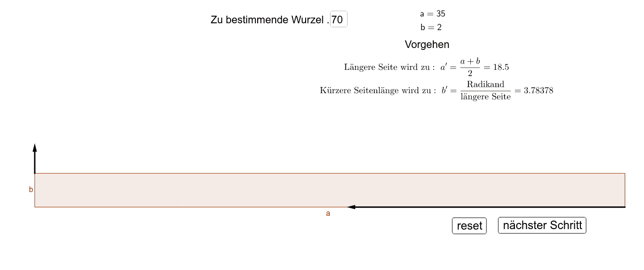Click the formula result 3.78378

pyautogui.click(x=538, y=90)
